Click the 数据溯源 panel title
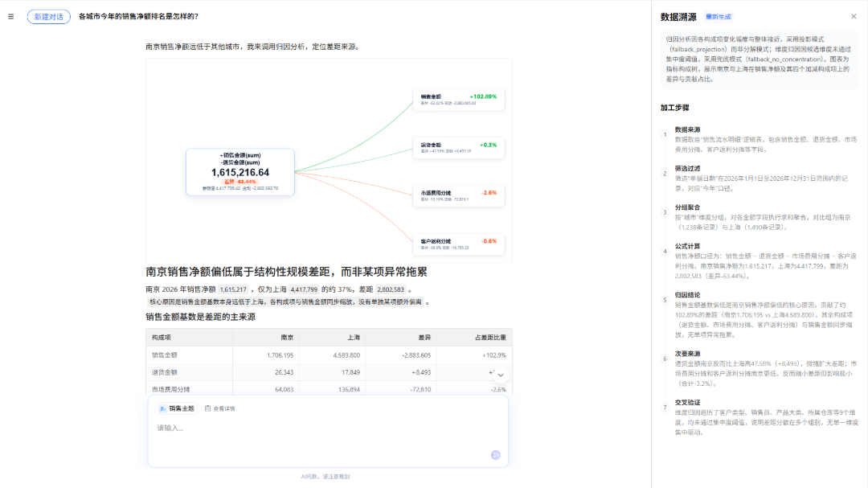This screenshot has width=868, height=488. coord(678,17)
